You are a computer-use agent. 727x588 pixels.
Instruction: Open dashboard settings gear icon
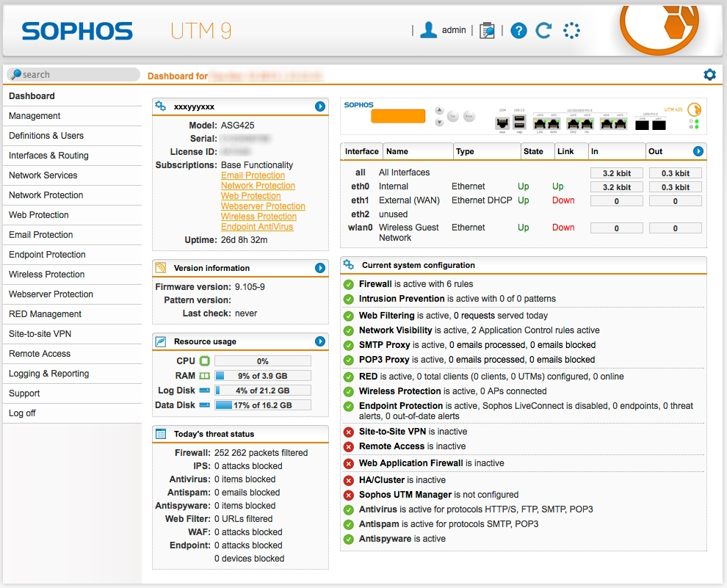pyautogui.click(x=709, y=75)
